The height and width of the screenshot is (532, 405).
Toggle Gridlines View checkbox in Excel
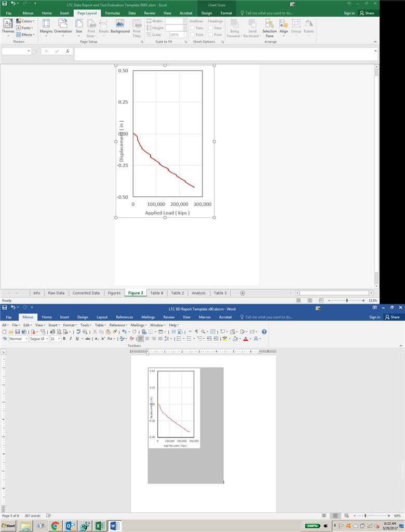point(192,28)
